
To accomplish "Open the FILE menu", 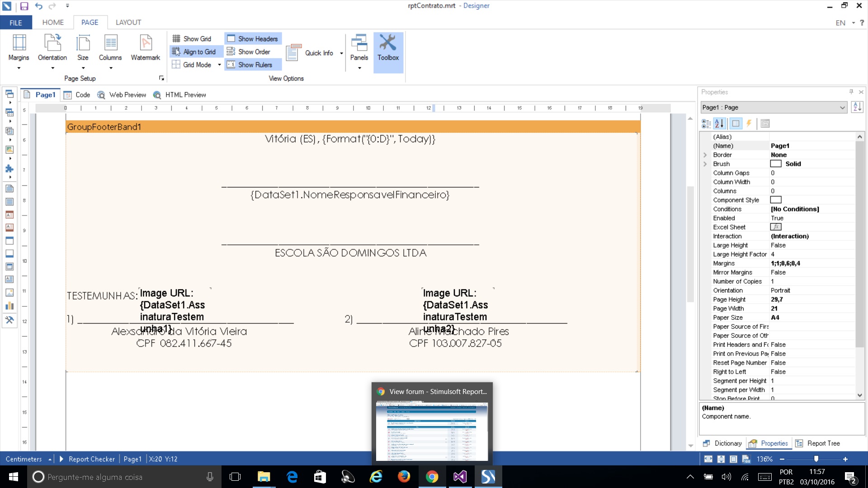I will point(16,23).
